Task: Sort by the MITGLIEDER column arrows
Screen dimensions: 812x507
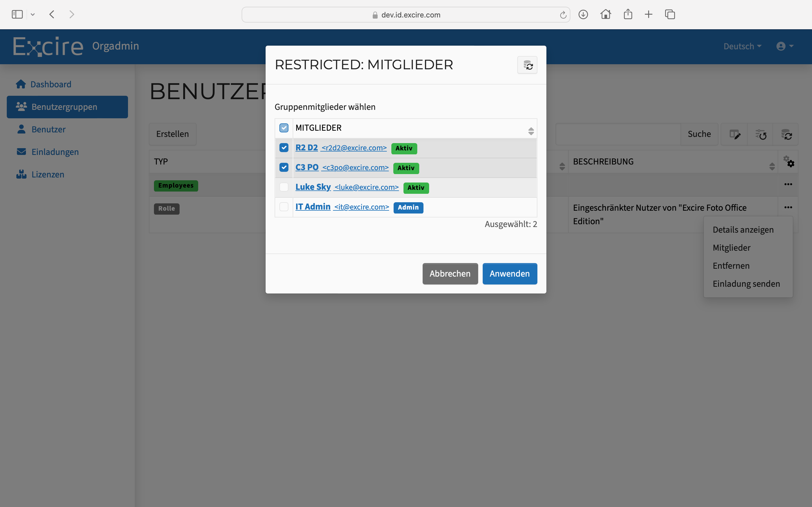Action: pos(531,131)
